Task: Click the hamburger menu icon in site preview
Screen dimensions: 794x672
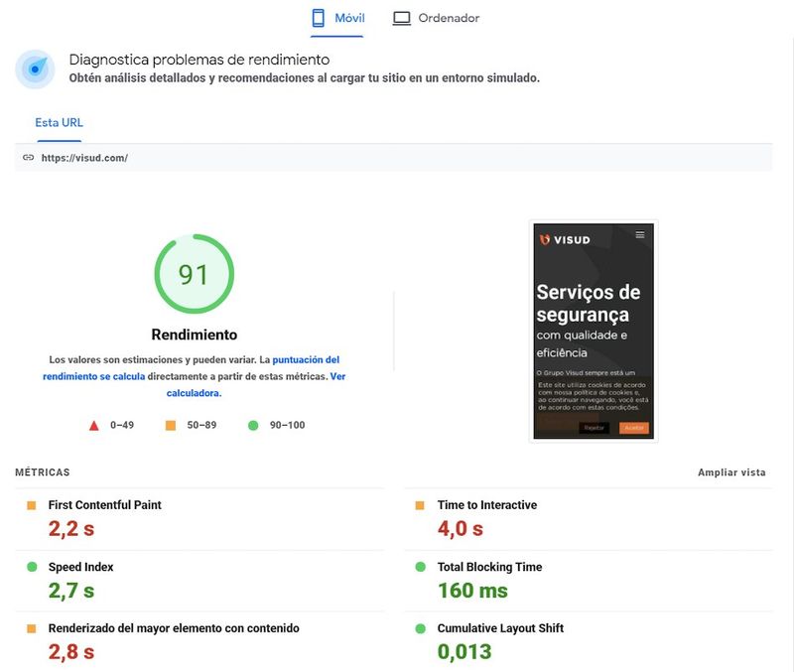Action: coord(640,234)
